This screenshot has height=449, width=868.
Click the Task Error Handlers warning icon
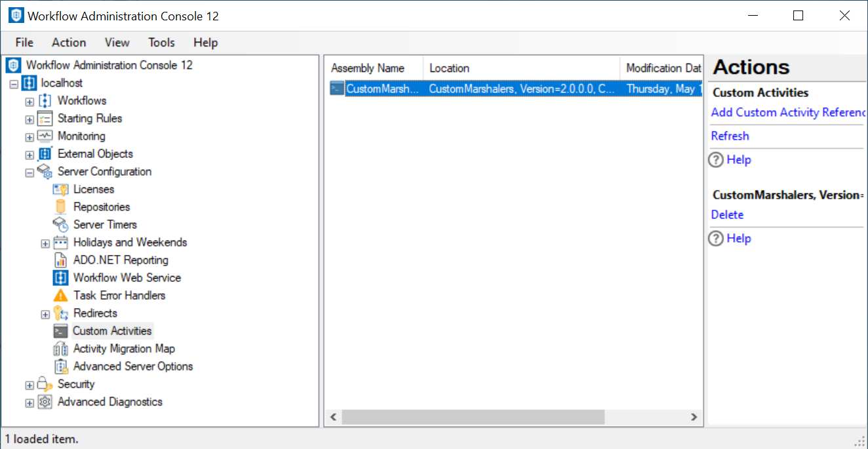[61, 296]
